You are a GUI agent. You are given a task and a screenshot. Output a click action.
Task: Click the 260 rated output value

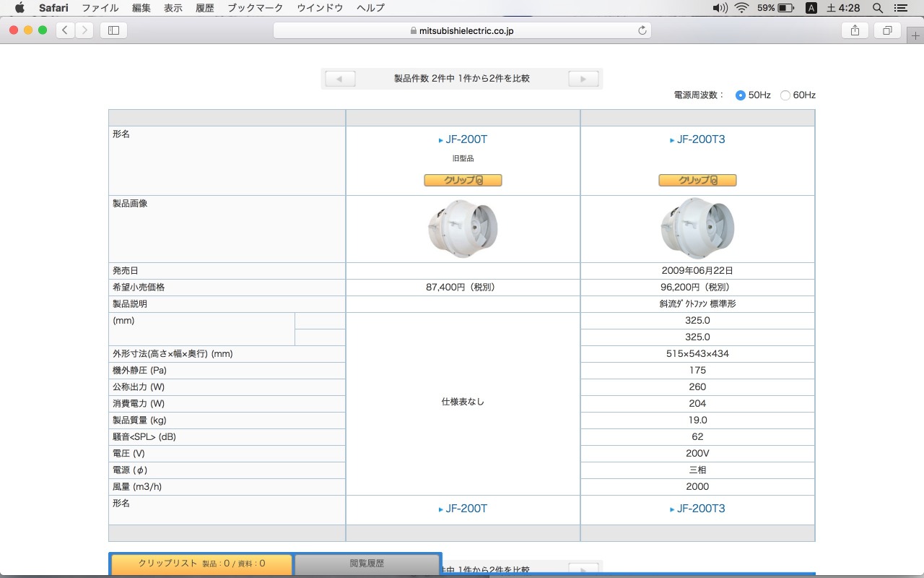coord(697,387)
